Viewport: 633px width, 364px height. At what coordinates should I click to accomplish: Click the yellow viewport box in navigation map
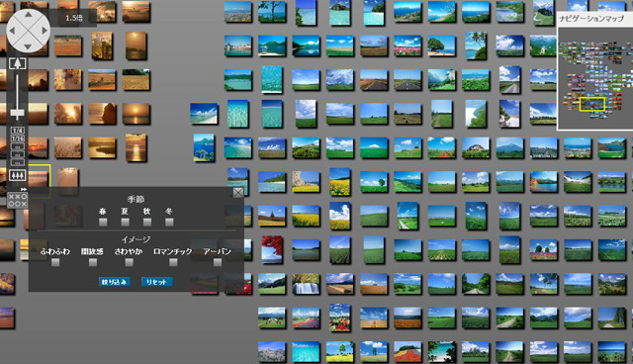(x=592, y=104)
